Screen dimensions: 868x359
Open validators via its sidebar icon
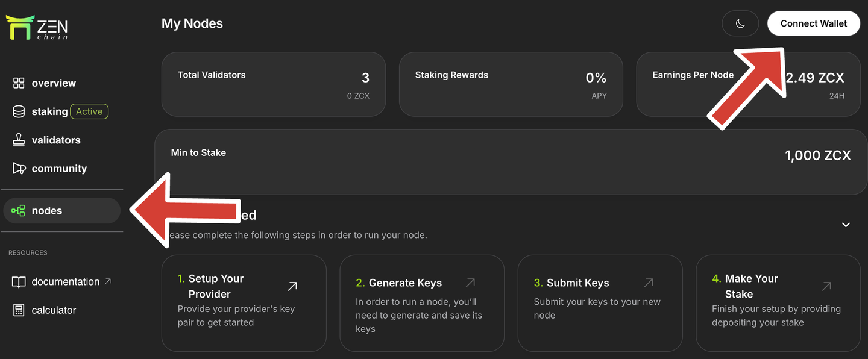tap(18, 139)
